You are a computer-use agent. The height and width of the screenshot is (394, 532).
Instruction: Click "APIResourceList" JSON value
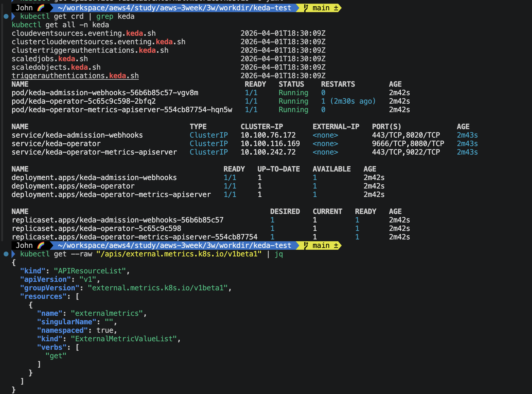[90, 271]
